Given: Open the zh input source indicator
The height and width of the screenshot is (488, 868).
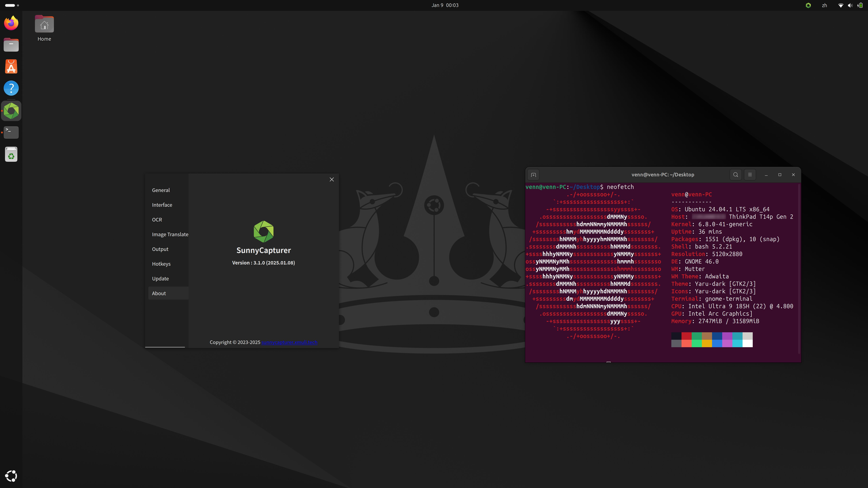Looking at the screenshot, I should tap(824, 5).
